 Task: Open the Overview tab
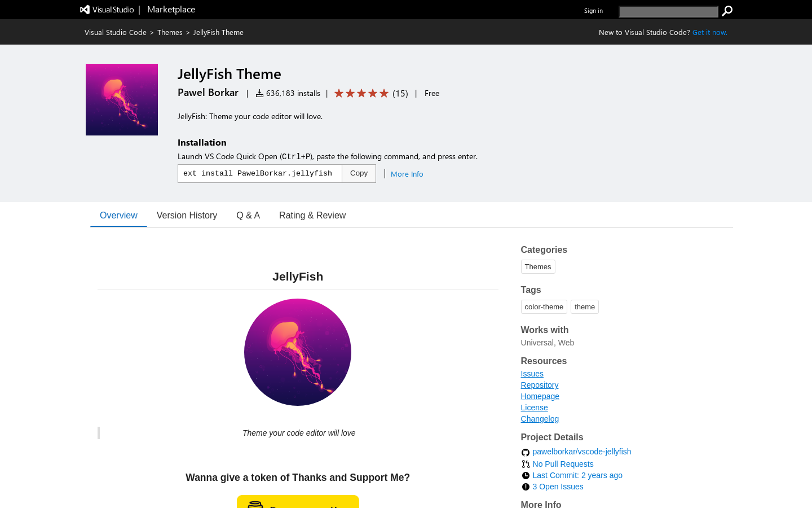coord(118,215)
